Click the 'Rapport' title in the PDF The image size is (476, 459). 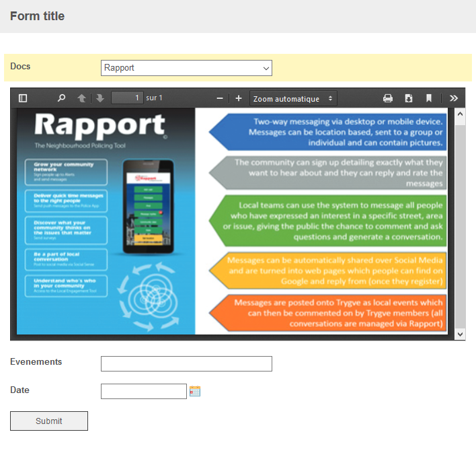click(100, 126)
